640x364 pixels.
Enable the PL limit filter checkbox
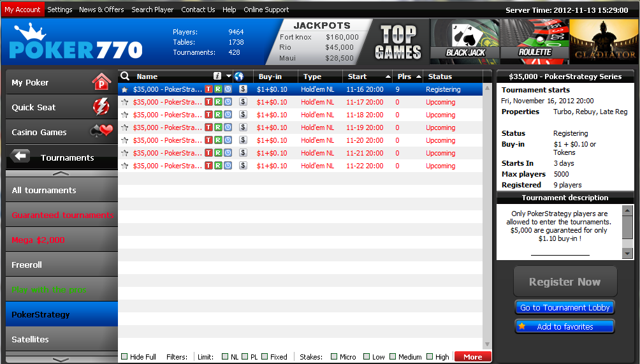tap(245, 356)
